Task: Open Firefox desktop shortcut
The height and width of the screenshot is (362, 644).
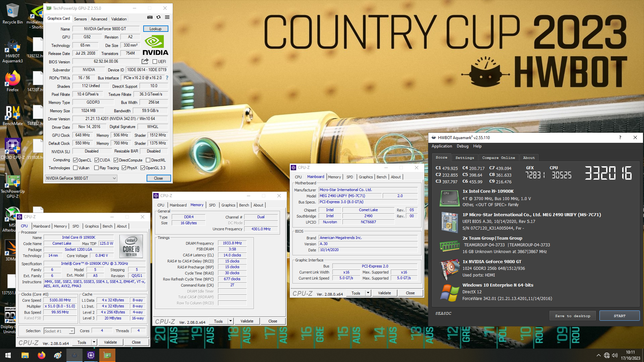Action: click(x=13, y=81)
